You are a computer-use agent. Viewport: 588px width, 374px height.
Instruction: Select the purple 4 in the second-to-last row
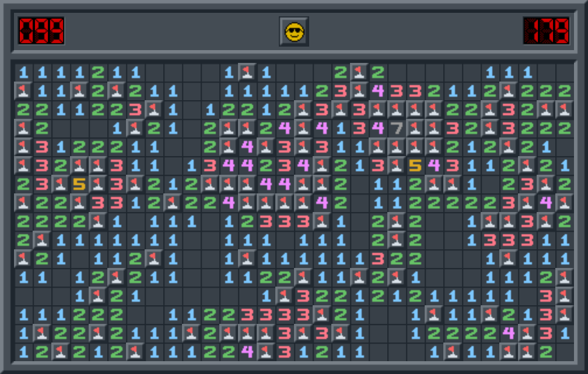(x=509, y=333)
